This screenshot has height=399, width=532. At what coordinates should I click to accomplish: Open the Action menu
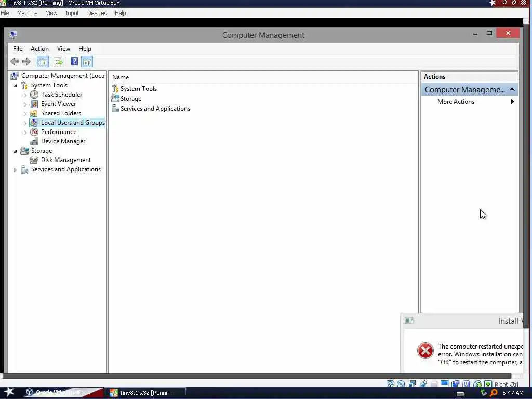click(x=39, y=49)
